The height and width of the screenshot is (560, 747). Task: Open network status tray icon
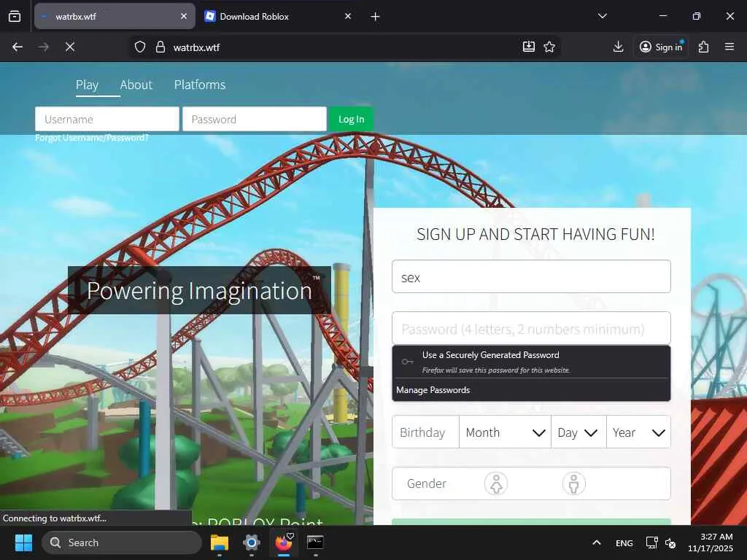tap(651, 542)
